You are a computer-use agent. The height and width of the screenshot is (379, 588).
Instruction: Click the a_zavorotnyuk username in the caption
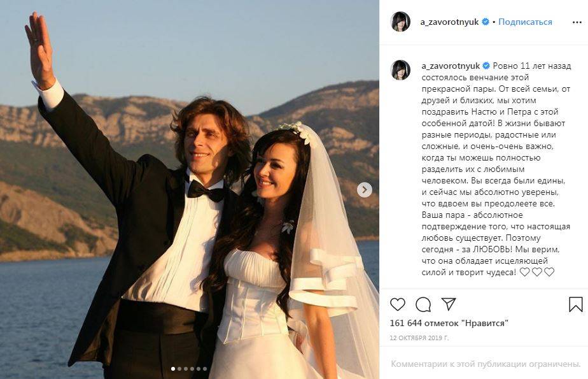[x=450, y=66]
